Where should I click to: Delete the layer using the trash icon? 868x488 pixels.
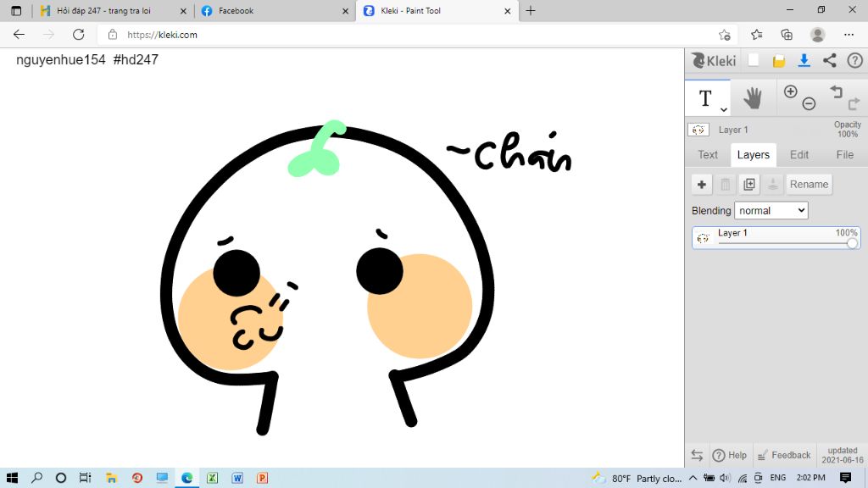(x=726, y=184)
